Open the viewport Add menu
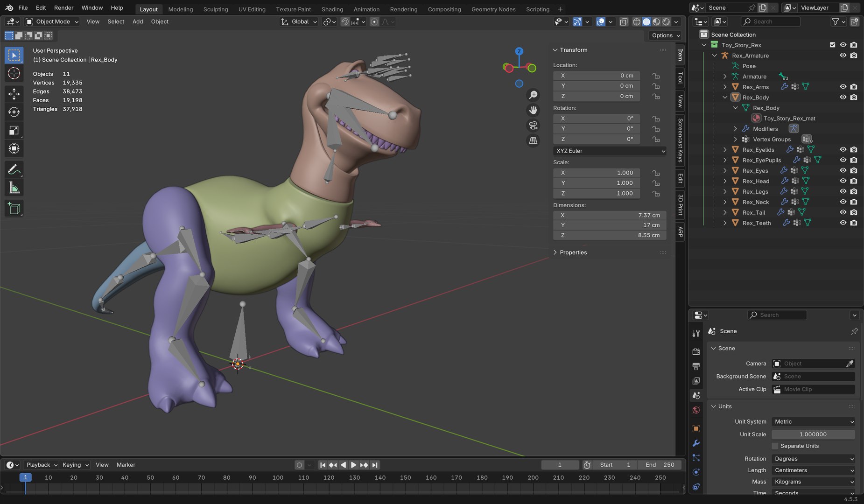 pyautogui.click(x=138, y=21)
